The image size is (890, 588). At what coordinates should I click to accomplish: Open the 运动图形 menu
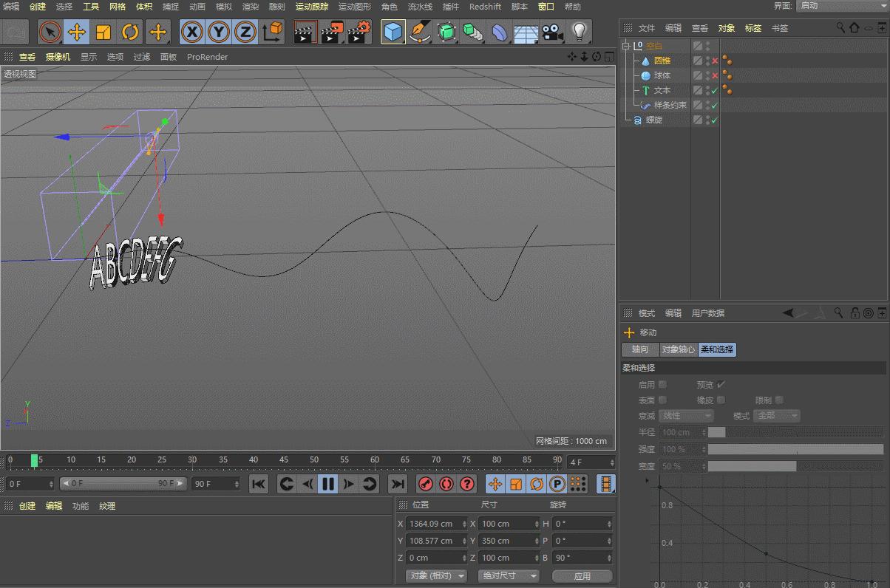point(354,7)
